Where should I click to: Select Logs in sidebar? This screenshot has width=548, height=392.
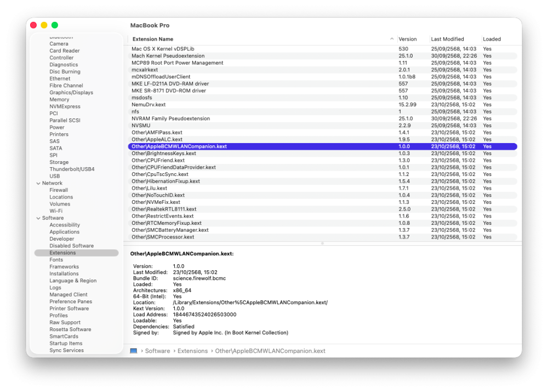[55, 288]
